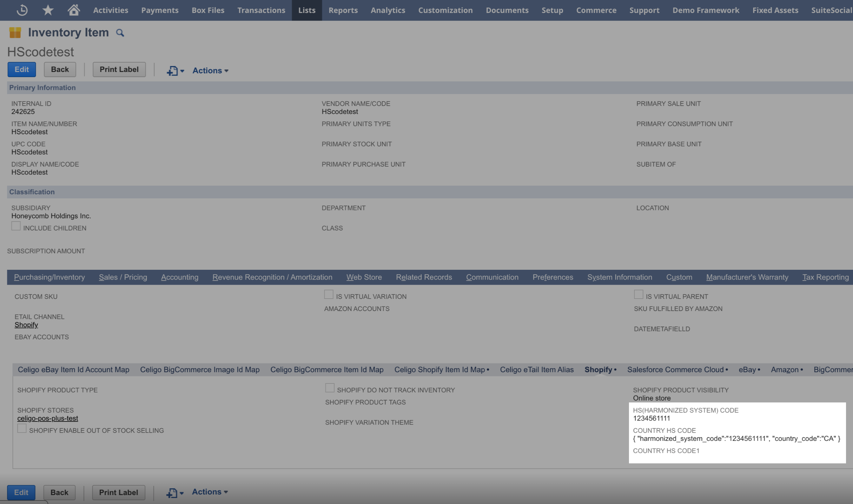Screen dimensions: 853x504
Task: Open Celigo Shopify Item Id Map subtab
Action: [441, 369]
